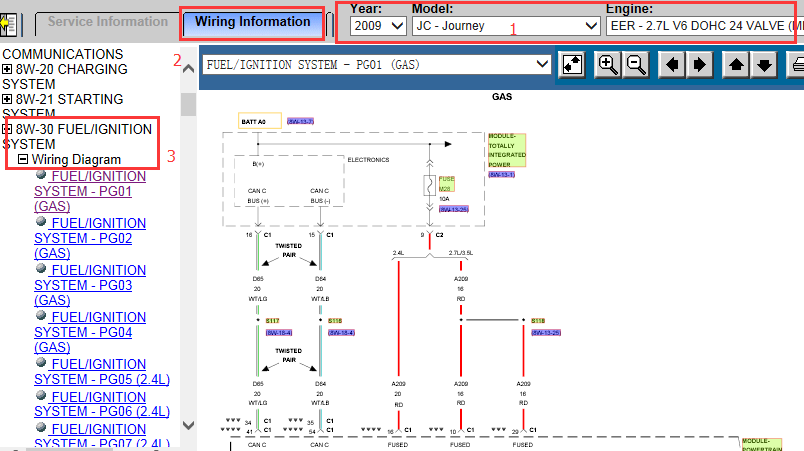
Task: Open the Model dropdown showing JC - Journey
Action: [x=506, y=26]
